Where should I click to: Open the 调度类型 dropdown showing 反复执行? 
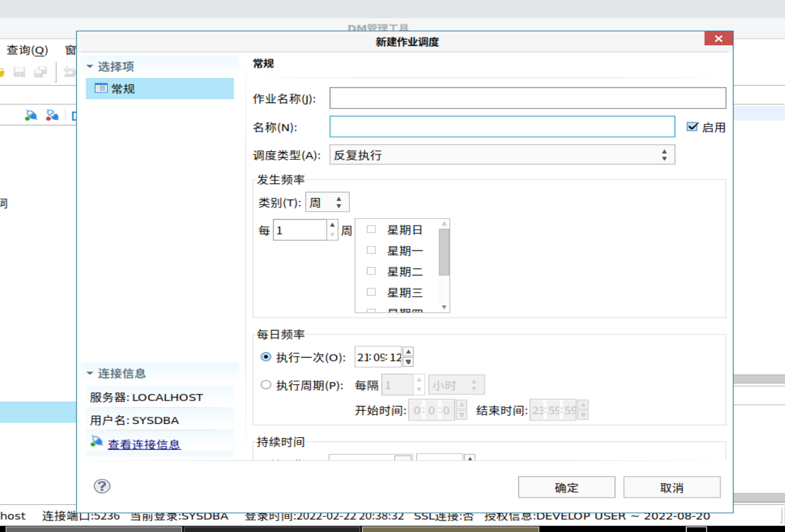click(502, 155)
